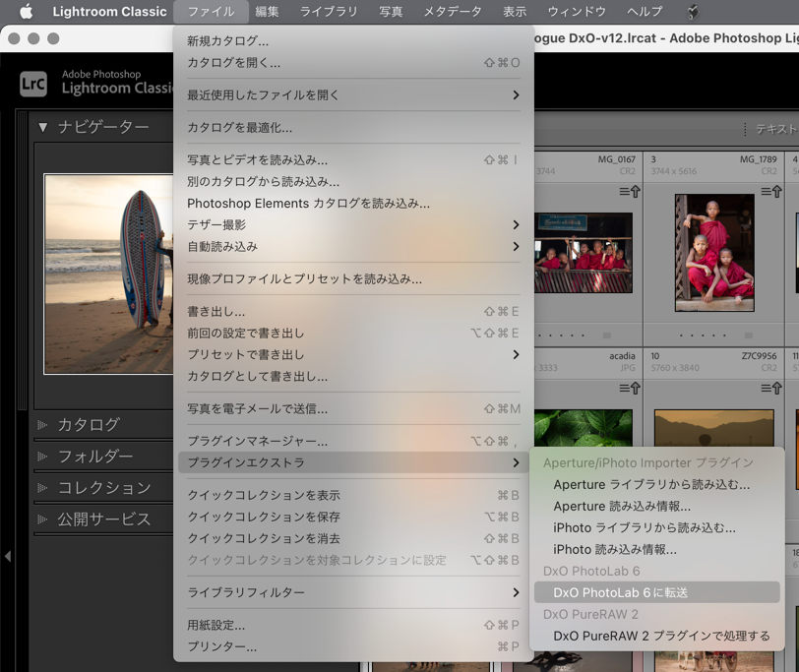Open the Apple menu
This screenshot has width=799, height=672.
point(26,11)
